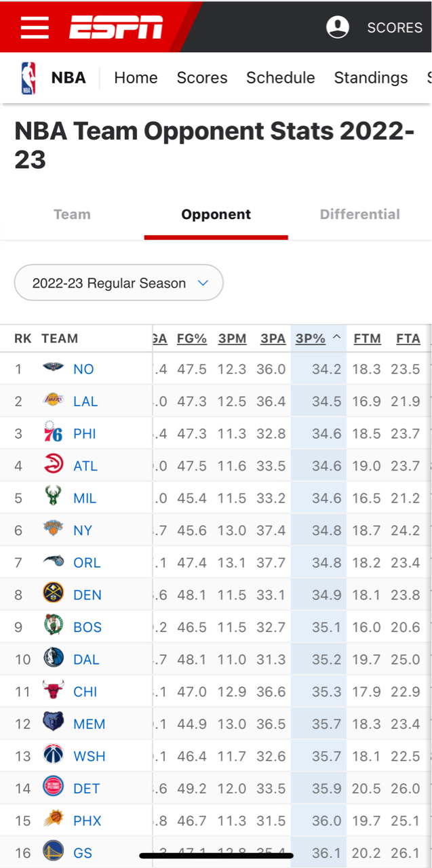Image resolution: width=432 pixels, height=868 pixels.
Task: Open the hamburger menu icon
Action: pos(35,27)
